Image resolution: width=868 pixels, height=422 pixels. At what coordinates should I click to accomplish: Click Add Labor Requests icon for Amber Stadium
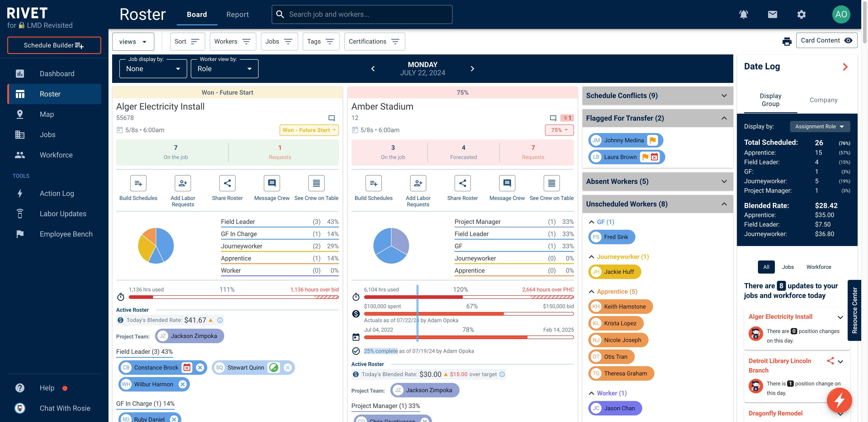click(x=418, y=183)
